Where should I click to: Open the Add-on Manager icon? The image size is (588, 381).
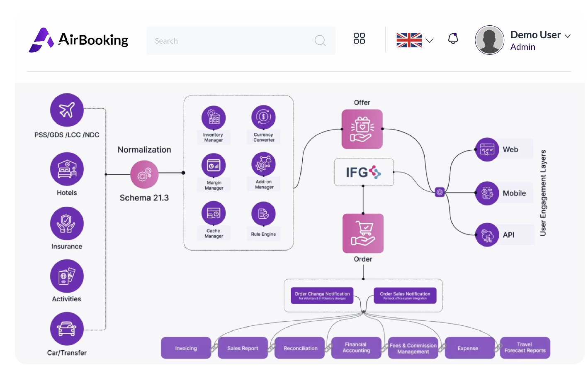click(263, 164)
